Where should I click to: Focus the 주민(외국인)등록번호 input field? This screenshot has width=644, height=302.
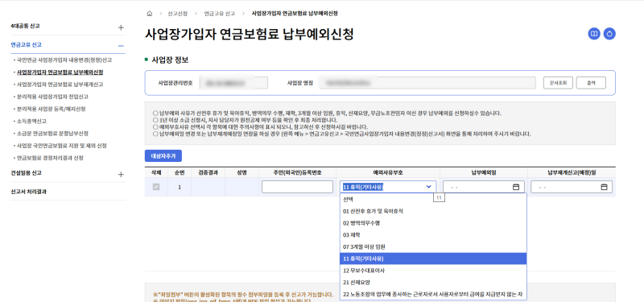pos(297,187)
